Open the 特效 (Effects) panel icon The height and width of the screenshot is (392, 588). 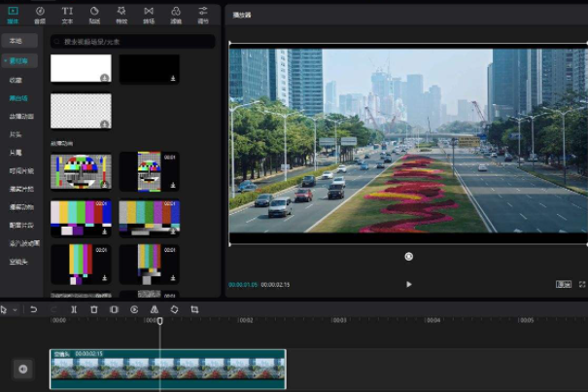(x=121, y=14)
